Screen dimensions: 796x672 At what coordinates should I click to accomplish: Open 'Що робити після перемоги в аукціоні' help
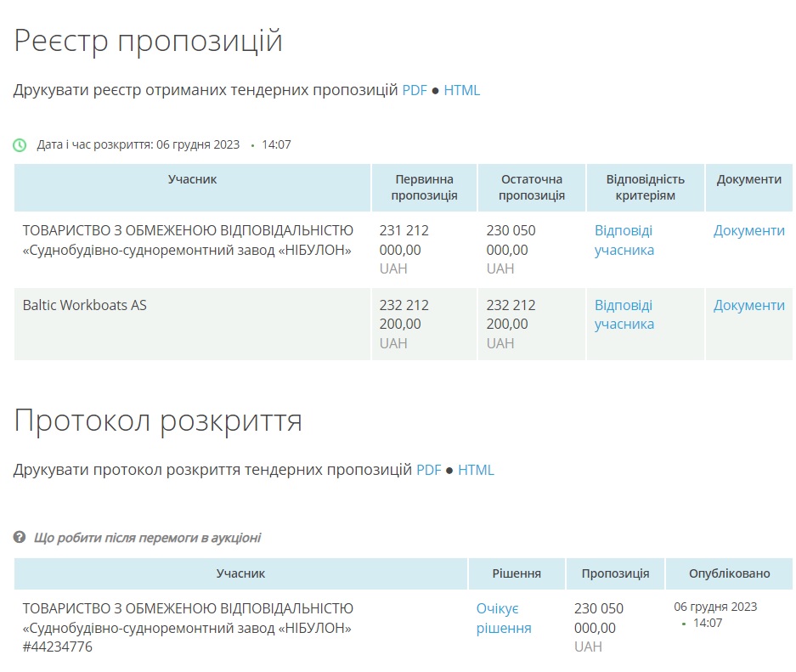pyautogui.click(x=147, y=538)
